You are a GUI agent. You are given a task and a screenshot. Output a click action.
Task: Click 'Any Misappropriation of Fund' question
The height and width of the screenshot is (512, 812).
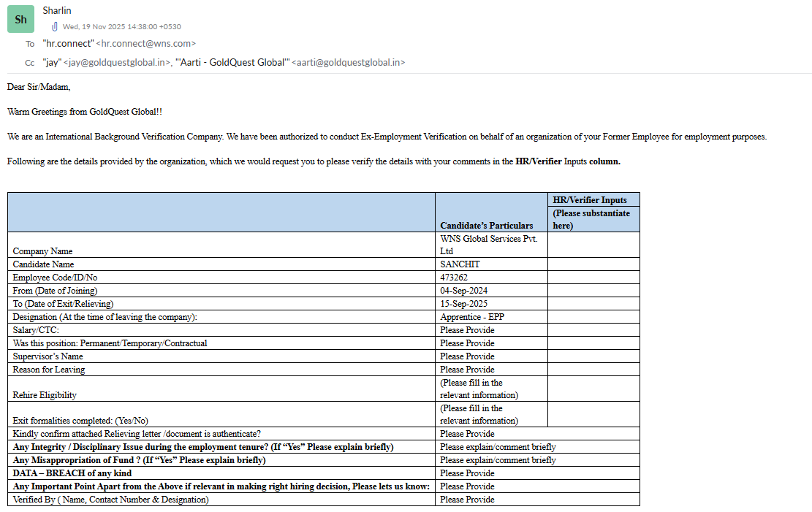click(140, 460)
